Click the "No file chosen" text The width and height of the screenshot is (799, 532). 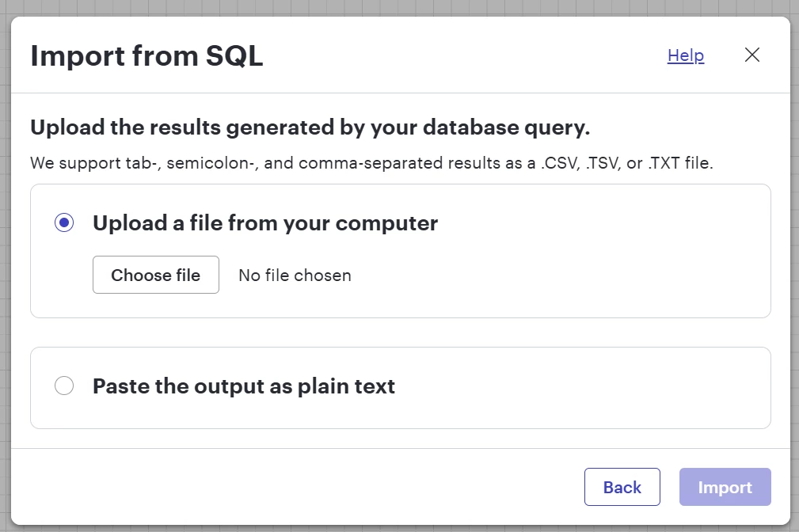295,275
